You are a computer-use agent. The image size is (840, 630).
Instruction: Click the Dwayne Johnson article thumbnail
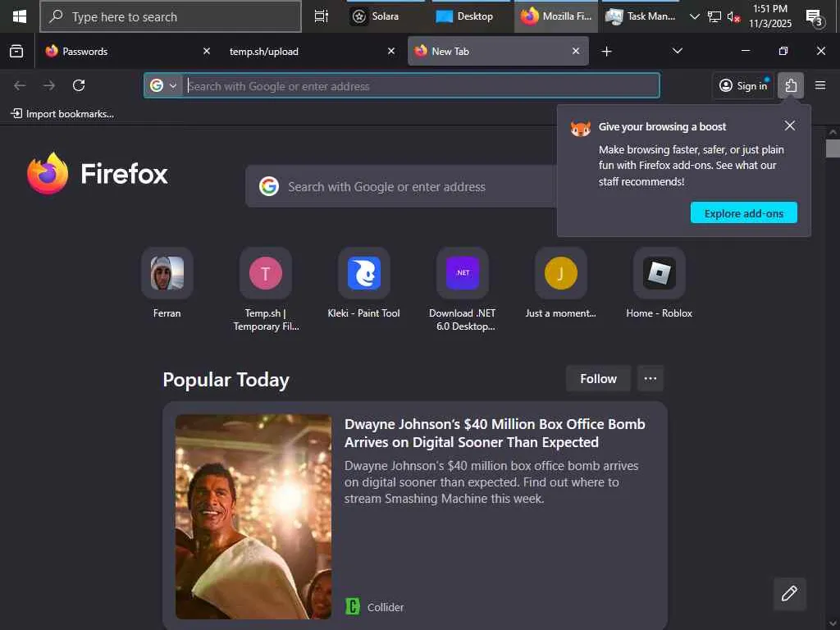[253, 517]
